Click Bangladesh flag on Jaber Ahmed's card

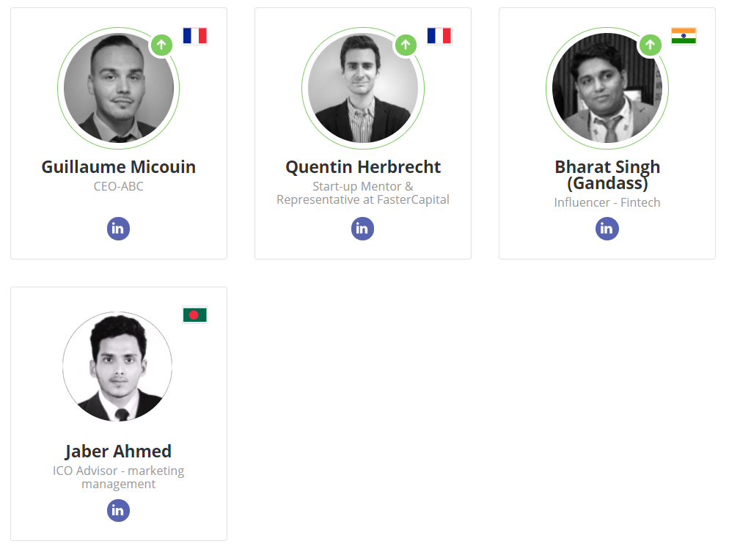pyautogui.click(x=194, y=315)
